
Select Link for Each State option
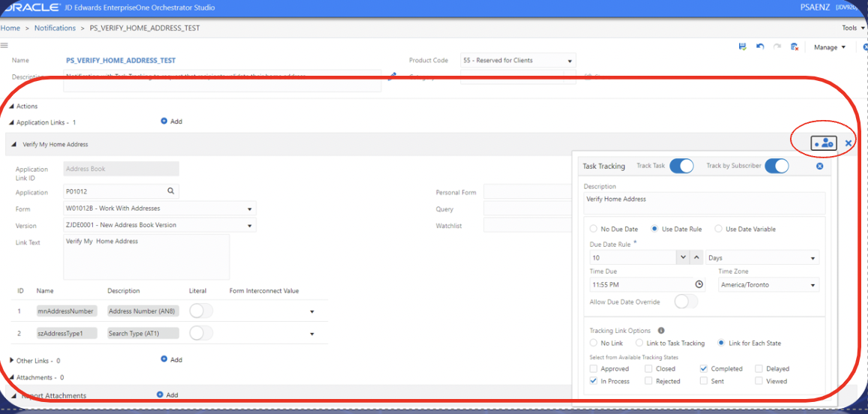721,343
